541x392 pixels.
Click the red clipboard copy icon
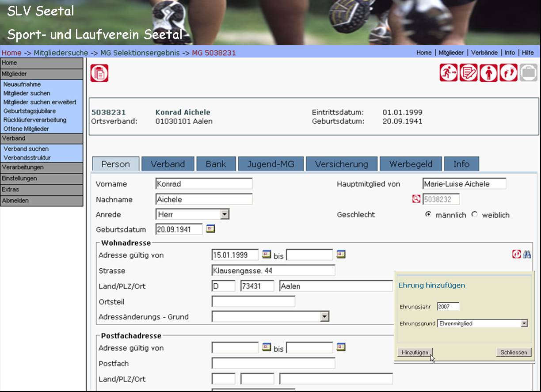pos(99,73)
